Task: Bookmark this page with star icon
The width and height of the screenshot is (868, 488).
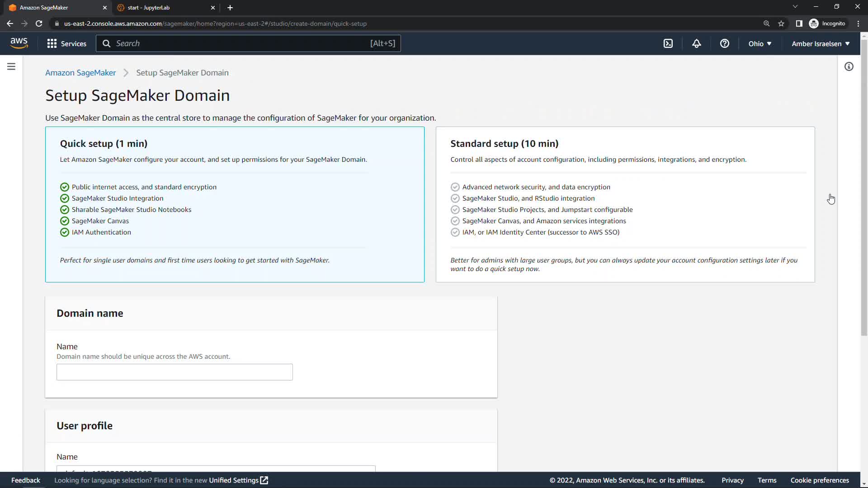Action: click(781, 23)
